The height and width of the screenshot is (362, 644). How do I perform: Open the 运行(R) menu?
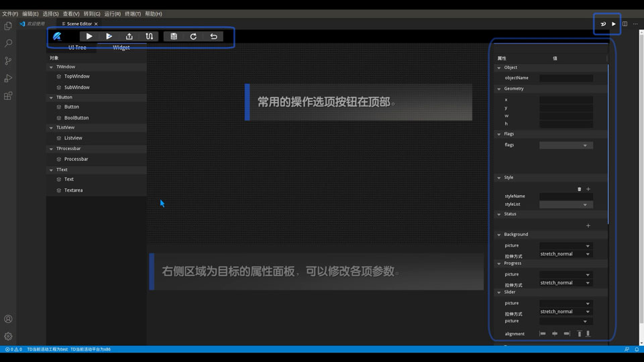113,13
